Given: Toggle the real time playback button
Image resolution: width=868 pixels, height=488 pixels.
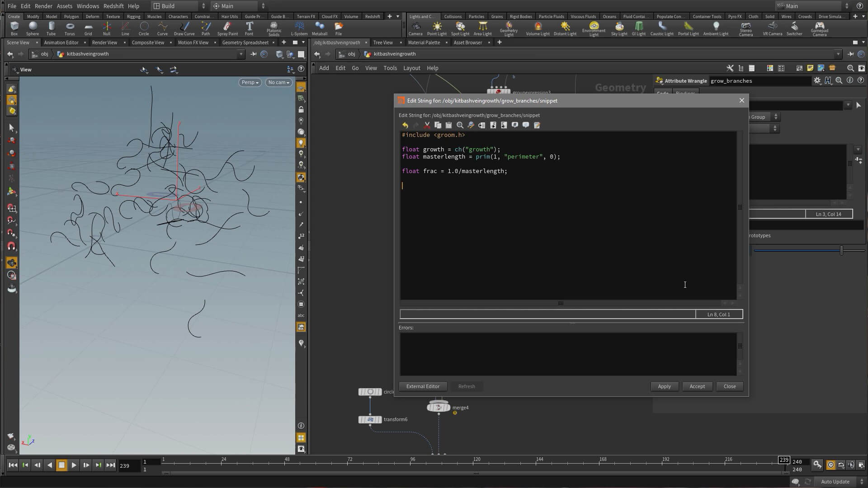Looking at the screenshot, I should coord(831,465).
